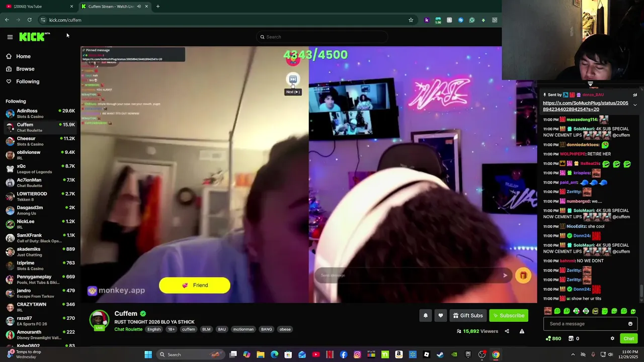Click the Friend button in video
This screenshot has height=362, width=644.
(195, 285)
